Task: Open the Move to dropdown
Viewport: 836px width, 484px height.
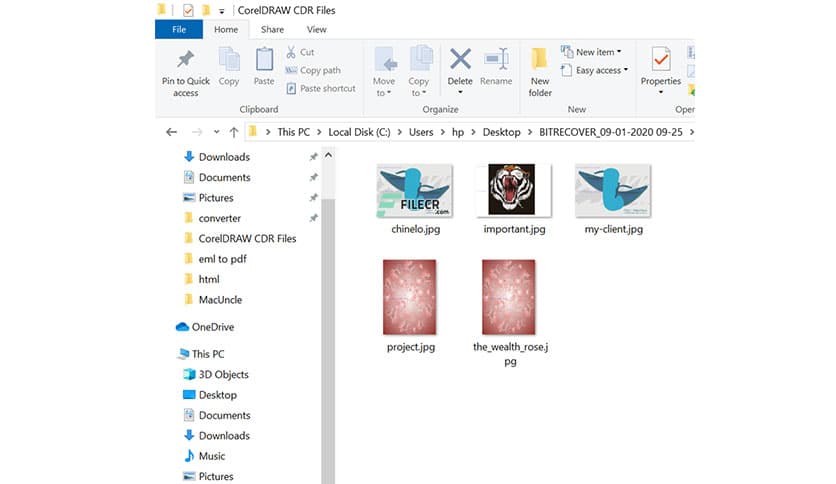Action: click(384, 87)
